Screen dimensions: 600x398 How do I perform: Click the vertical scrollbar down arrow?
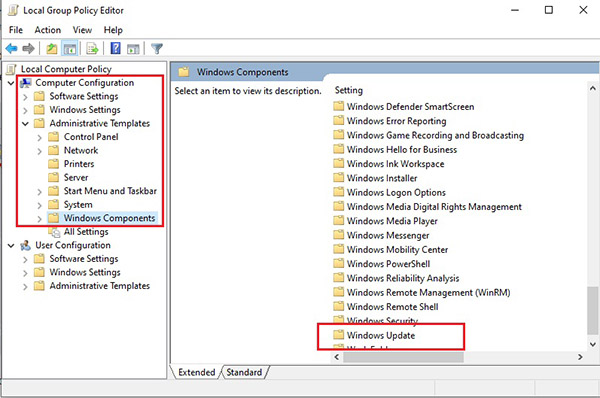point(593,344)
